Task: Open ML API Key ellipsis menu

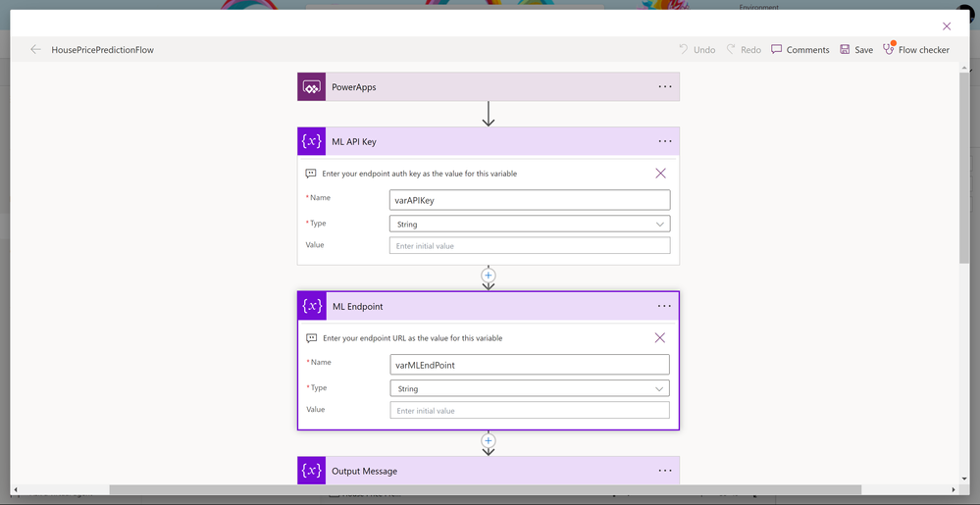Action: (x=665, y=141)
